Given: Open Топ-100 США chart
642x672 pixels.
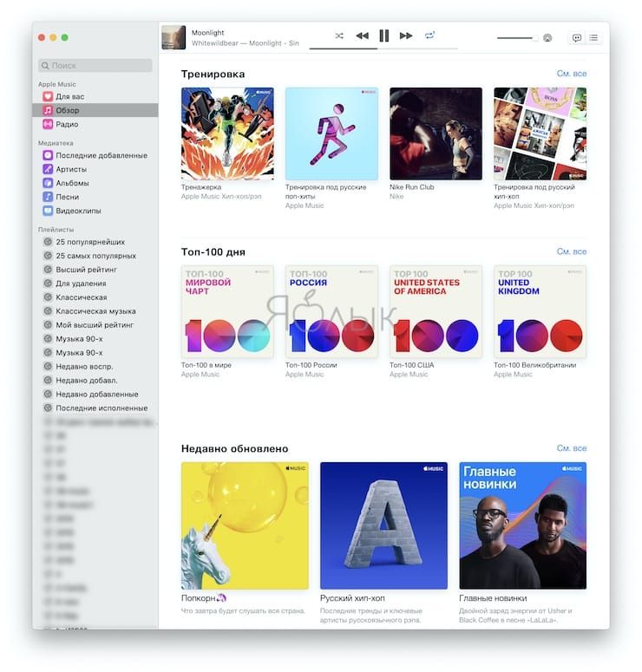Looking at the screenshot, I should pyautogui.click(x=436, y=311).
